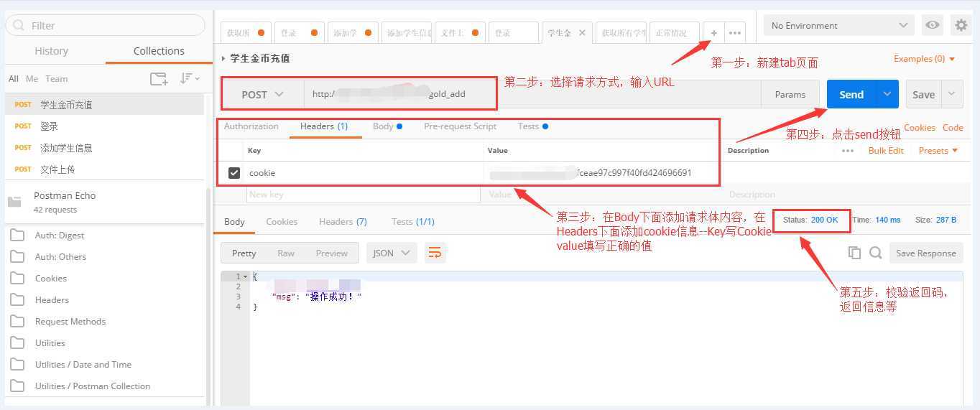Screen dimensions: 980x410
Task: Close the 学生金 request tab
Action: (x=582, y=33)
